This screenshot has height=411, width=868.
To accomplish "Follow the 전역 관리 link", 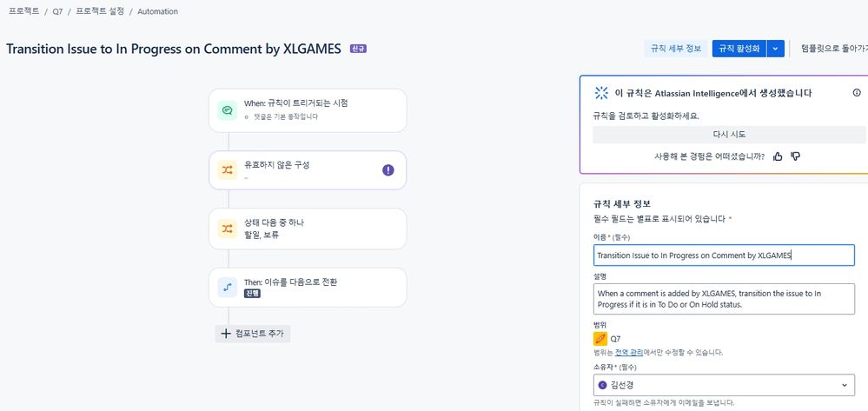I will [x=629, y=352].
